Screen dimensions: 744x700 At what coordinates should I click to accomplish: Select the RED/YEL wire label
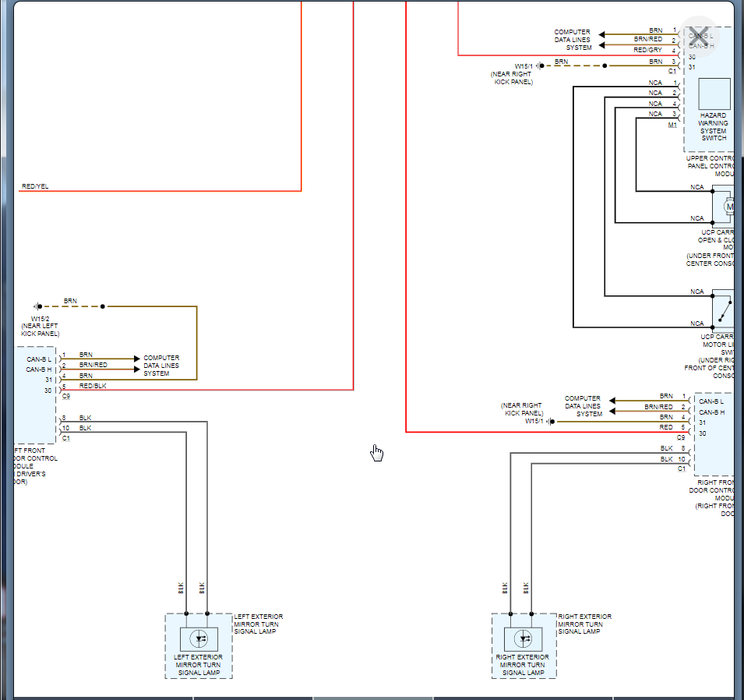point(35,186)
